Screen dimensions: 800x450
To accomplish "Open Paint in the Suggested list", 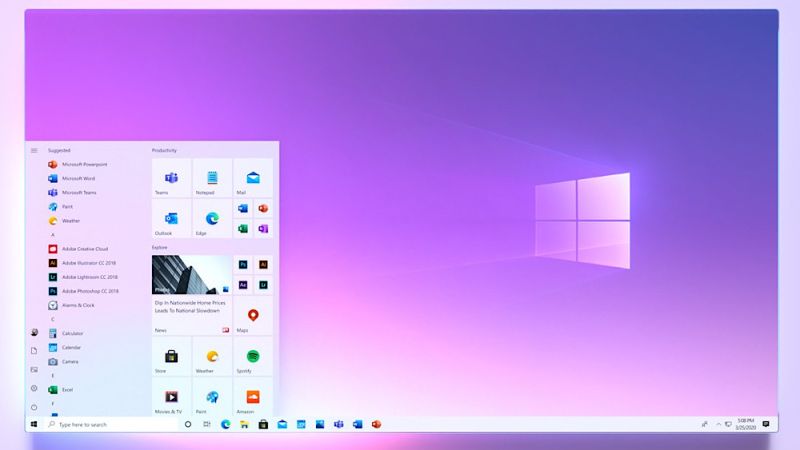I will coord(60,207).
